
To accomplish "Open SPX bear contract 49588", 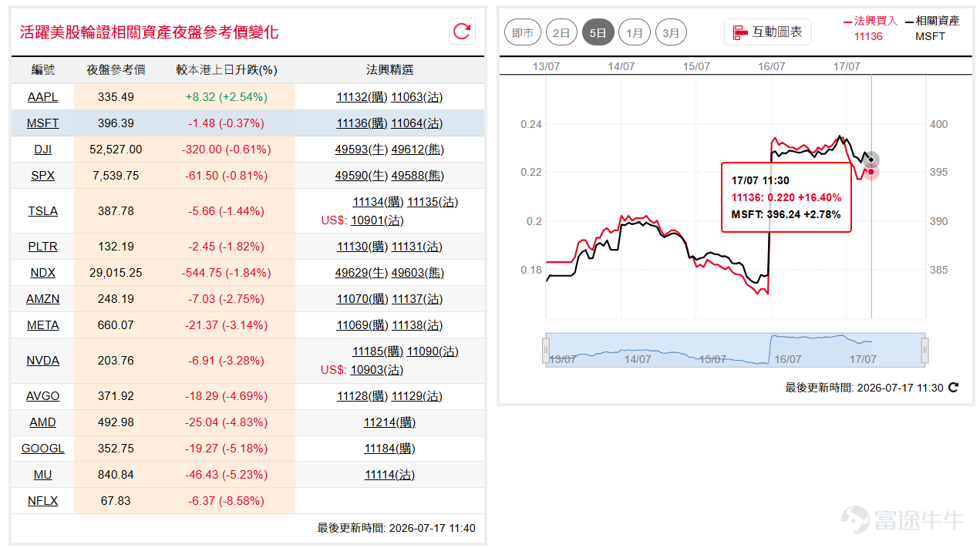I will pos(418,176).
